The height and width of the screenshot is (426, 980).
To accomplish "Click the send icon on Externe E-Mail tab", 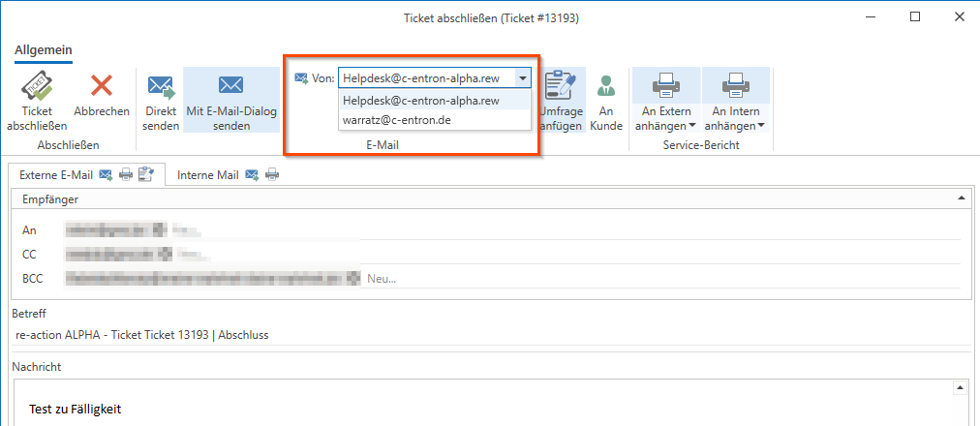I will [x=105, y=175].
